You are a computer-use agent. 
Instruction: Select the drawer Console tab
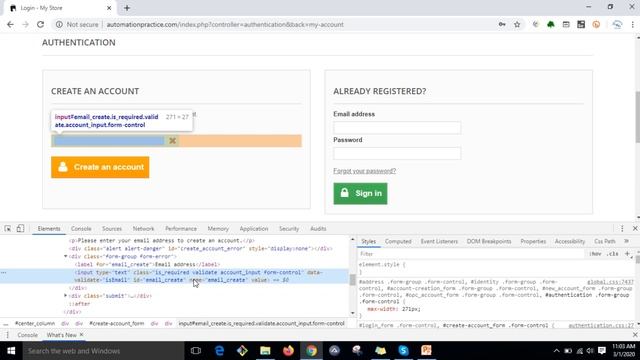point(27,335)
